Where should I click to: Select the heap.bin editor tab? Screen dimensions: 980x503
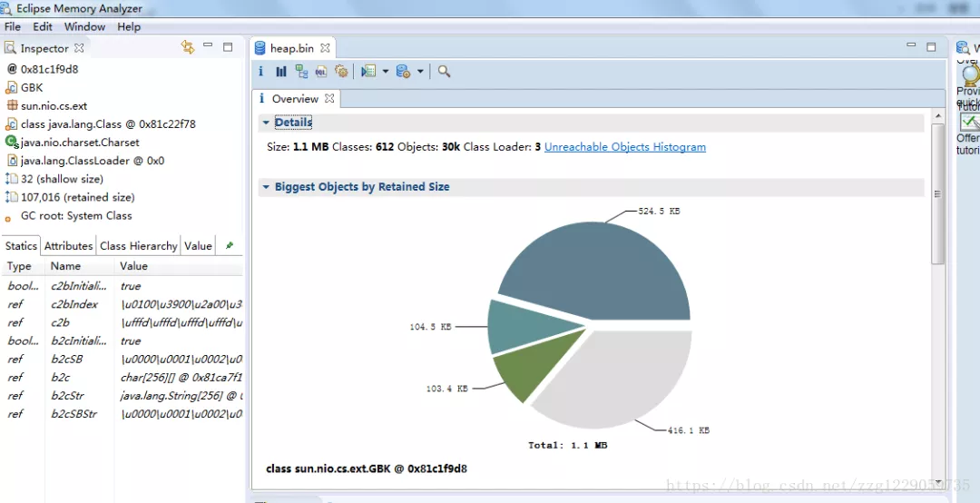point(291,48)
